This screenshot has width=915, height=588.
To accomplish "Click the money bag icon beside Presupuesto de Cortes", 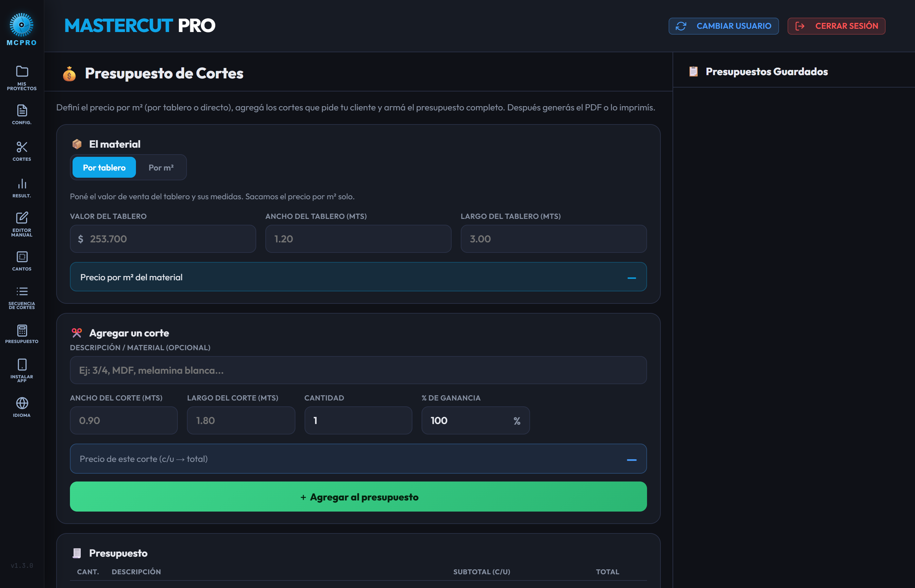I will (x=69, y=74).
